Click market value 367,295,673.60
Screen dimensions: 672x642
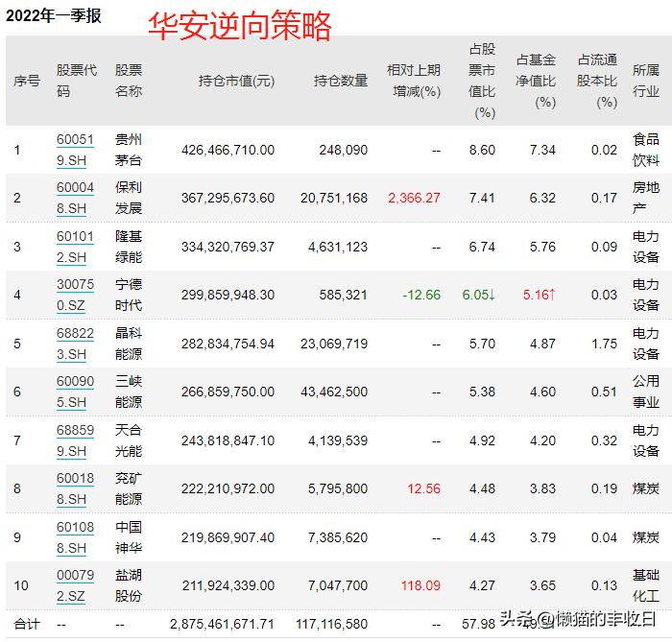[x=228, y=198]
